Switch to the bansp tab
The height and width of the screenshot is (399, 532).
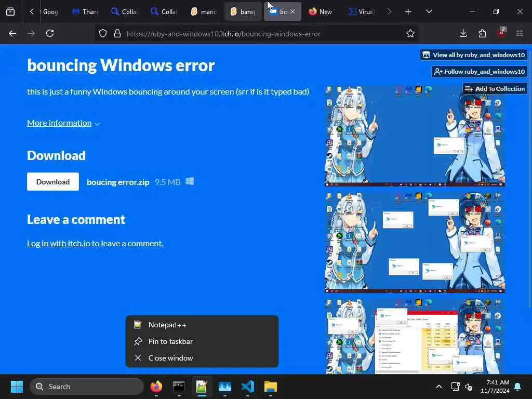[243, 11]
